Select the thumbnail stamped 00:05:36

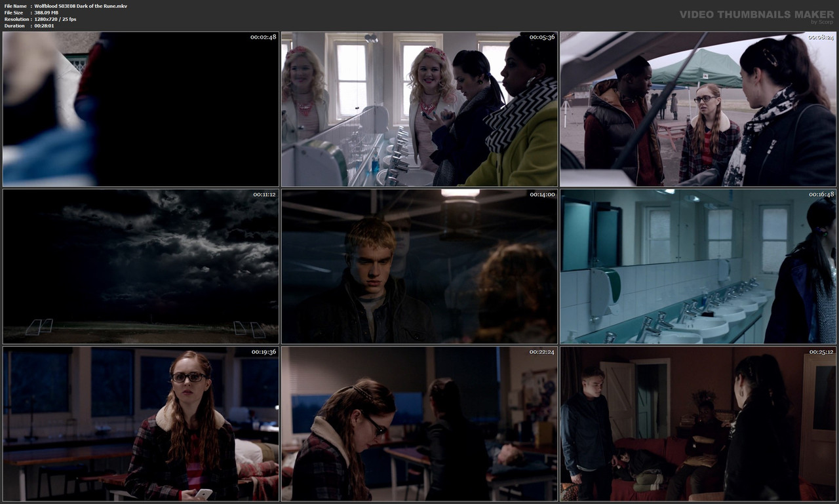pyautogui.click(x=419, y=109)
